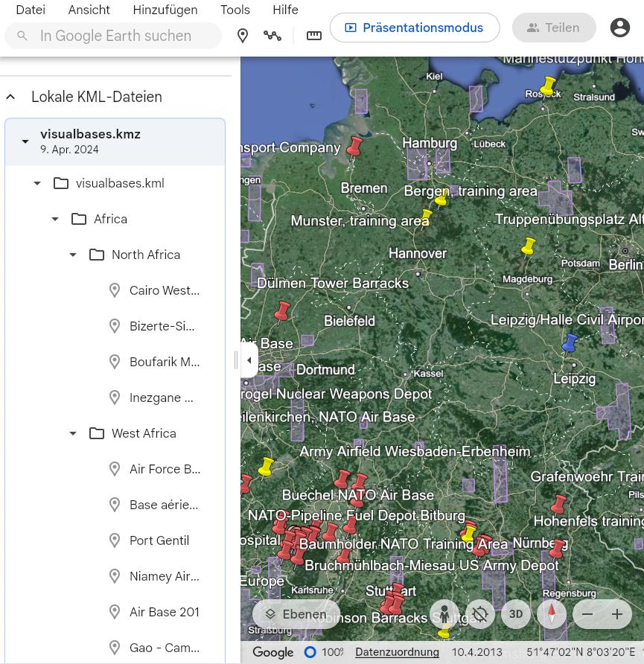644x664 pixels.
Task: Click the 10.4.2013 imagery date
Action: click(x=476, y=652)
